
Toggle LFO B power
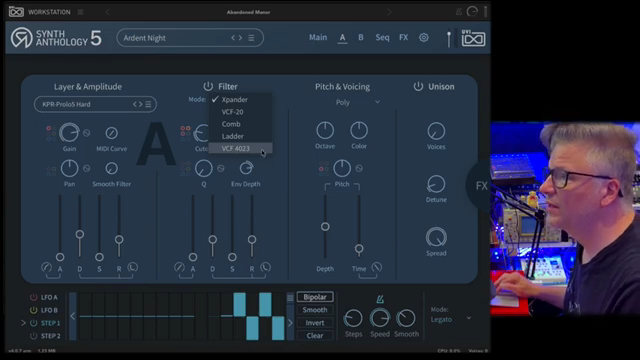(33, 310)
